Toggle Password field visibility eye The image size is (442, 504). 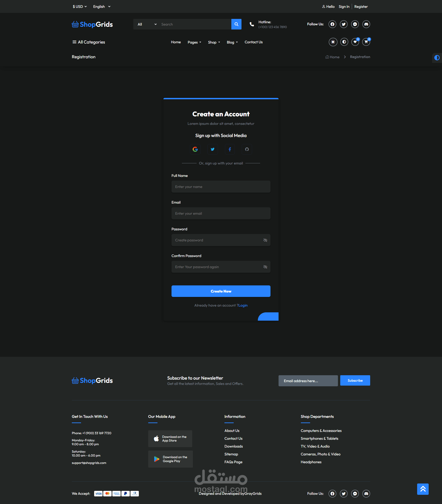[265, 240]
